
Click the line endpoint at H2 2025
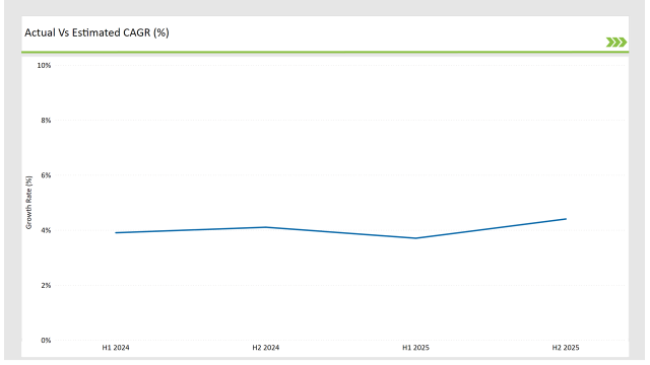[566, 219]
